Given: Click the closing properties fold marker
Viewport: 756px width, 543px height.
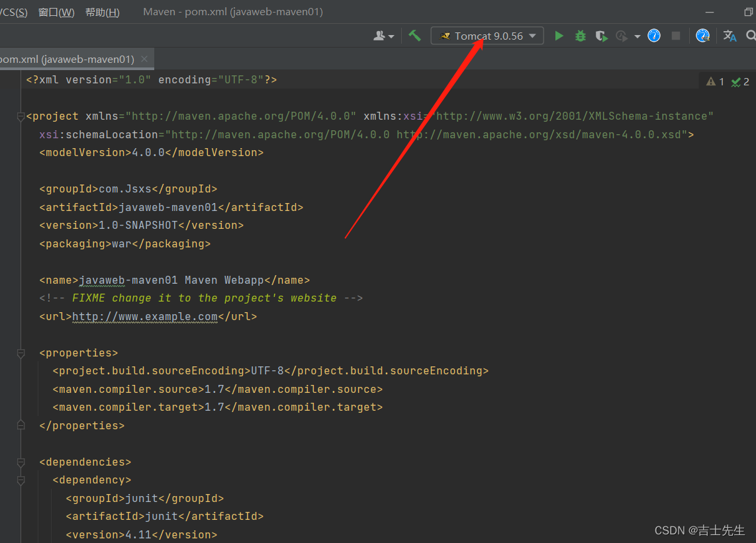Looking at the screenshot, I should pos(21,425).
